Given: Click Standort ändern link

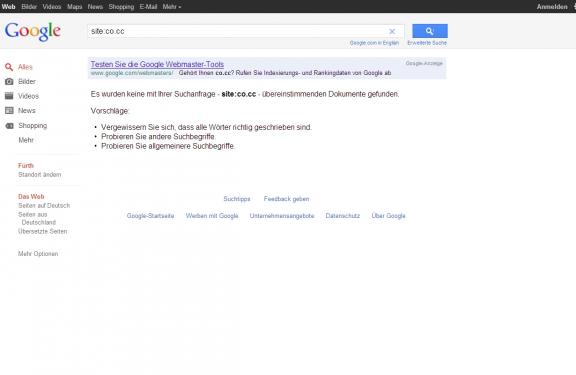Looking at the screenshot, I should 40,174.
